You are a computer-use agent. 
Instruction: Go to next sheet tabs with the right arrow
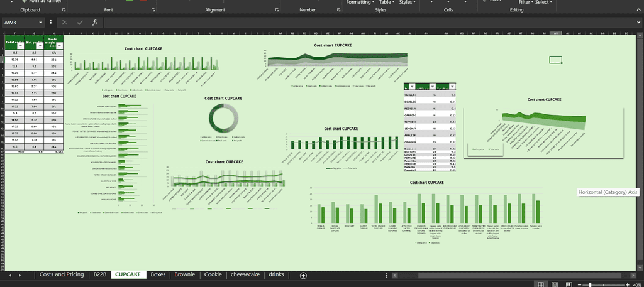(19, 275)
